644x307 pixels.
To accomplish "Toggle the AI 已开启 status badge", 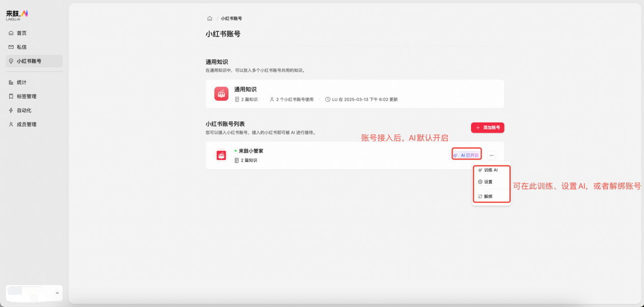I will (x=466, y=155).
